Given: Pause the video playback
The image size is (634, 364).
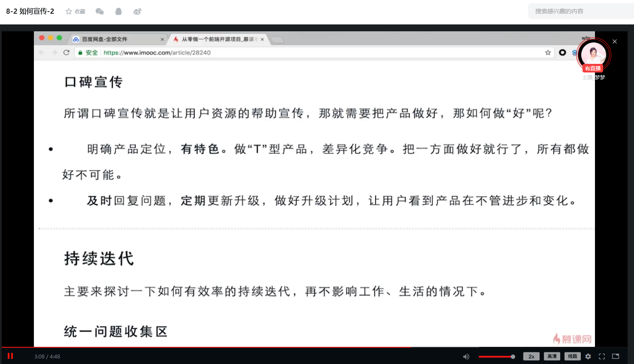Looking at the screenshot, I should [10, 356].
